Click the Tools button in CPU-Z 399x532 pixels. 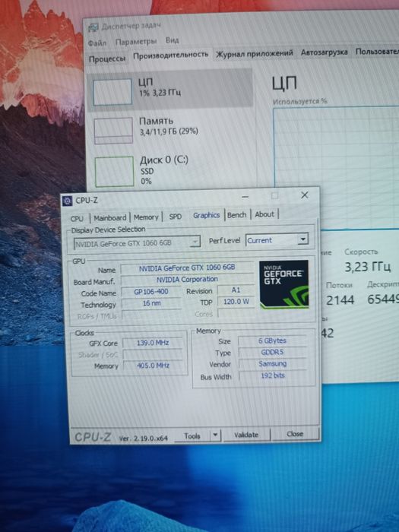192,436
